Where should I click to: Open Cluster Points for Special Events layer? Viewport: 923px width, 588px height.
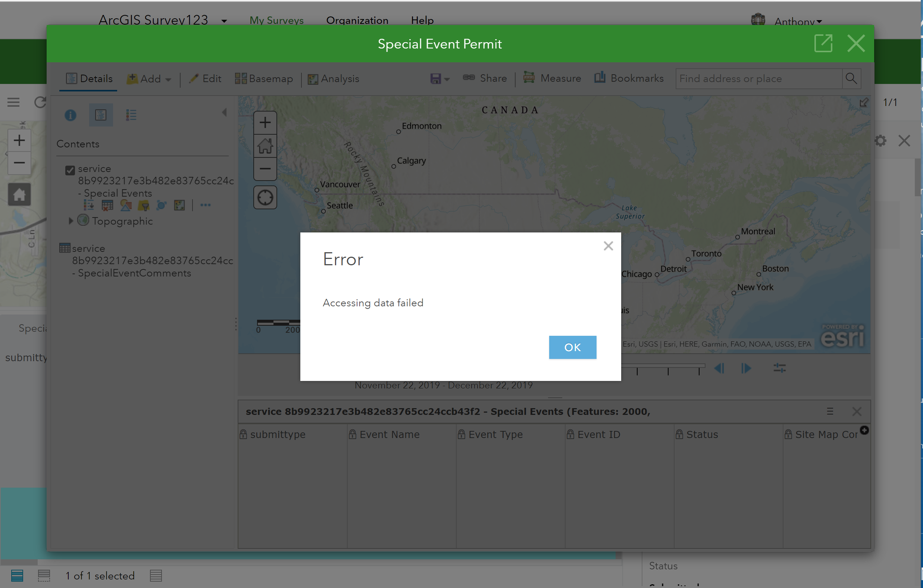pos(162,206)
